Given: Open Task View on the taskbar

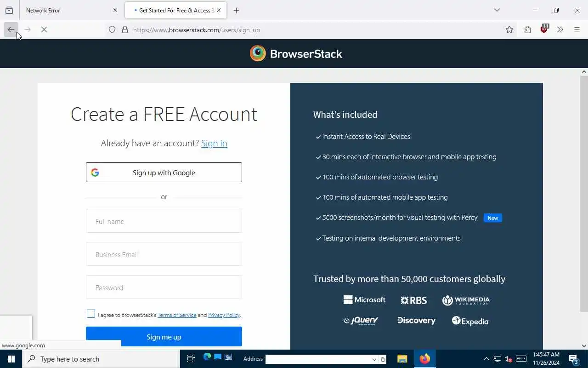Looking at the screenshot, I should (191, 359).
